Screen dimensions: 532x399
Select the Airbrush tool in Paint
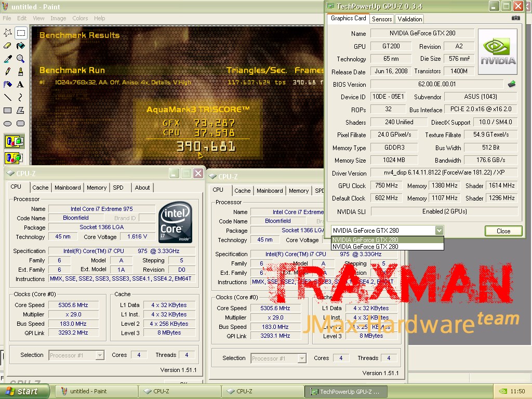click(8, 85)
